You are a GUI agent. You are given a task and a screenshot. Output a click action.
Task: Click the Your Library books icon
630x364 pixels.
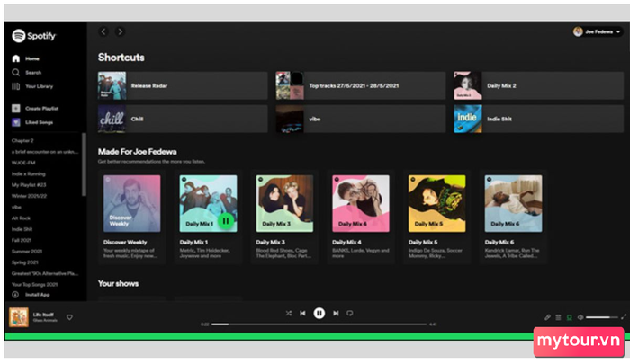(x=15, y=86)
